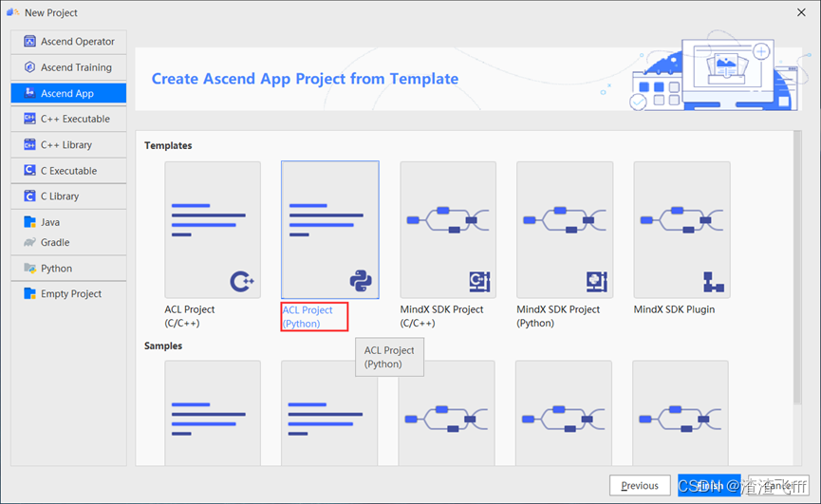
Task: Open the C Executable project type
Action: 68,171
